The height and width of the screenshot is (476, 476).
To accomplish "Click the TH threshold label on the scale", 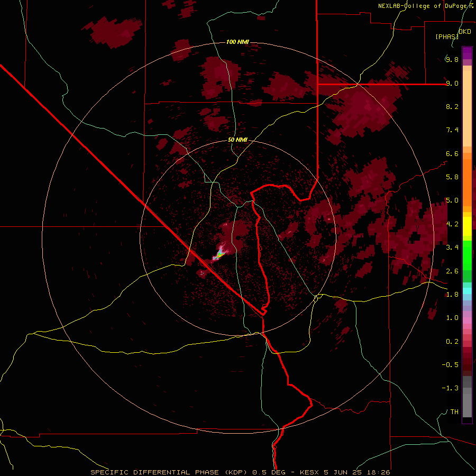I will pos(454,412).
